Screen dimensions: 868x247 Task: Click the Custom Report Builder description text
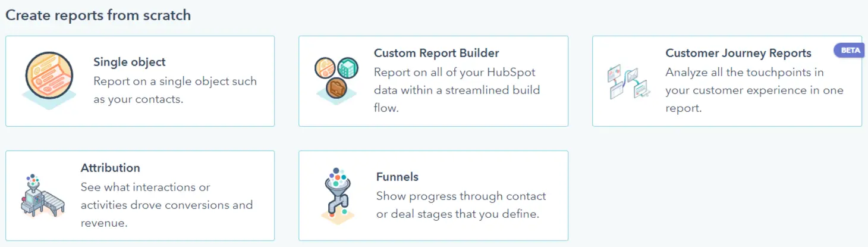coord(457,90)
